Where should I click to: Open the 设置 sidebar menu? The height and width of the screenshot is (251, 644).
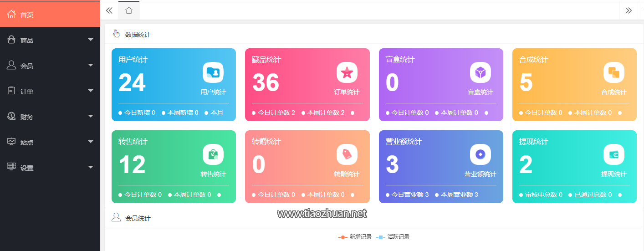50,168
